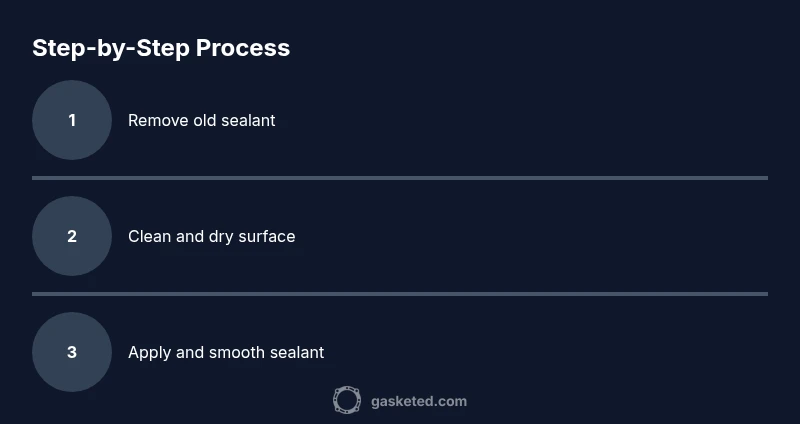800x424 pixels.
Task: Click the step 3 number circle
Action: pos(72,352)
